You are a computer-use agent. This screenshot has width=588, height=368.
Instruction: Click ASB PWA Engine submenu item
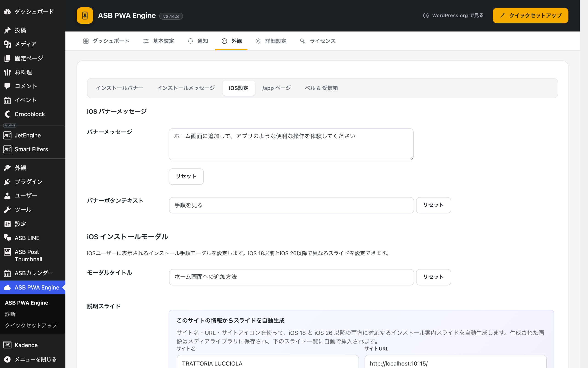(x=26, y=303)
